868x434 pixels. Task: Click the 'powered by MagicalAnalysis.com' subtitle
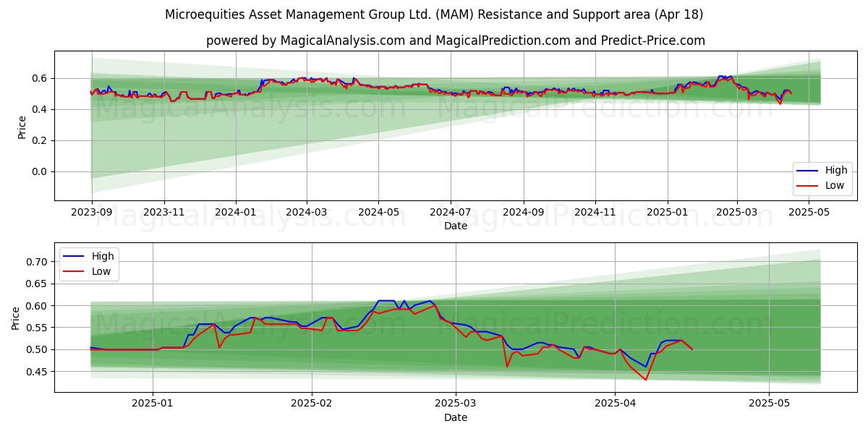click(x=456, y=41)
